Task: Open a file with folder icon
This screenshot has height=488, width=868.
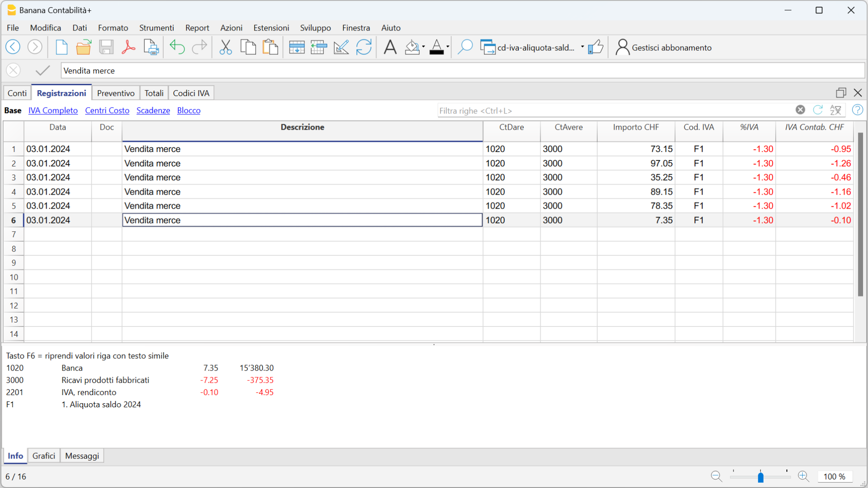Action: point(83,47)
